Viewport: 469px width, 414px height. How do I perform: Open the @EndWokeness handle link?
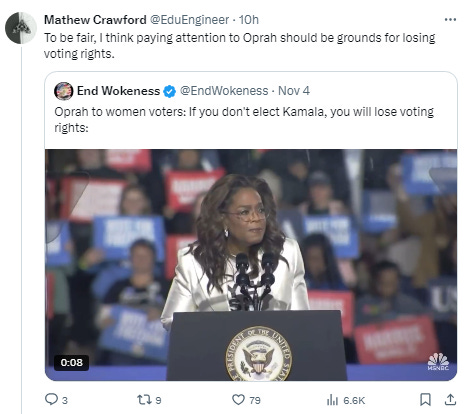[224, 91]
